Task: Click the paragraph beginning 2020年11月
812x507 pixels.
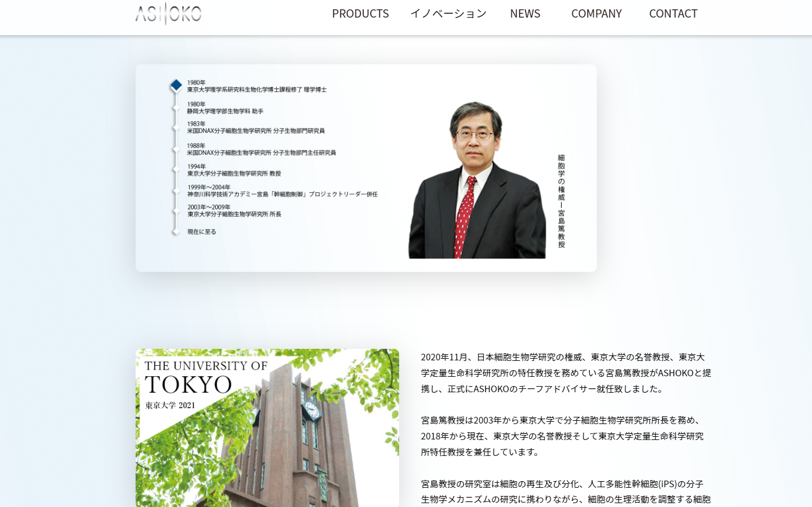Action: (566, 373)
